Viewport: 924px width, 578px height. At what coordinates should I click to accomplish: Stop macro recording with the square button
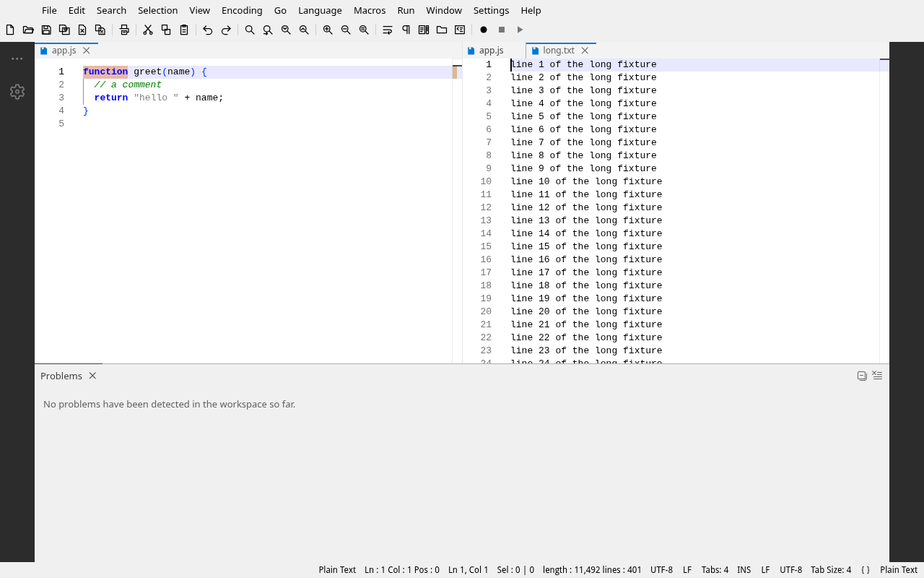[x=502, y=30]
